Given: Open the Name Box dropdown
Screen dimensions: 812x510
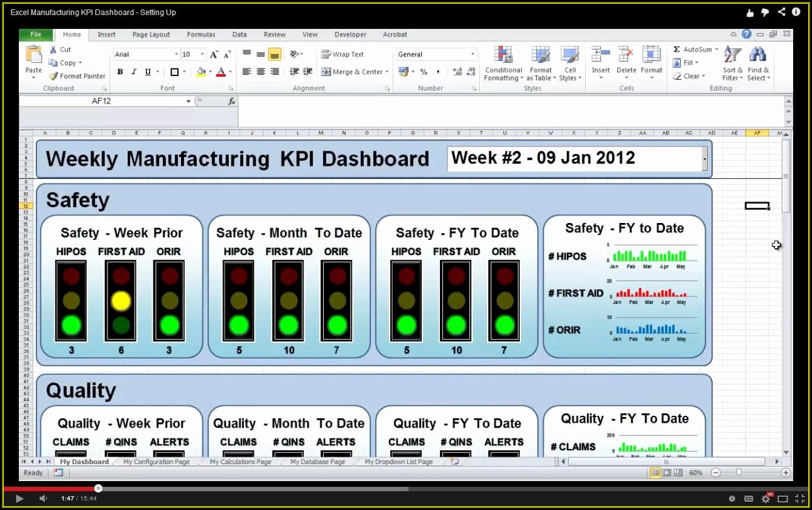Looking at the screenshot, I should tap(188, 101).
